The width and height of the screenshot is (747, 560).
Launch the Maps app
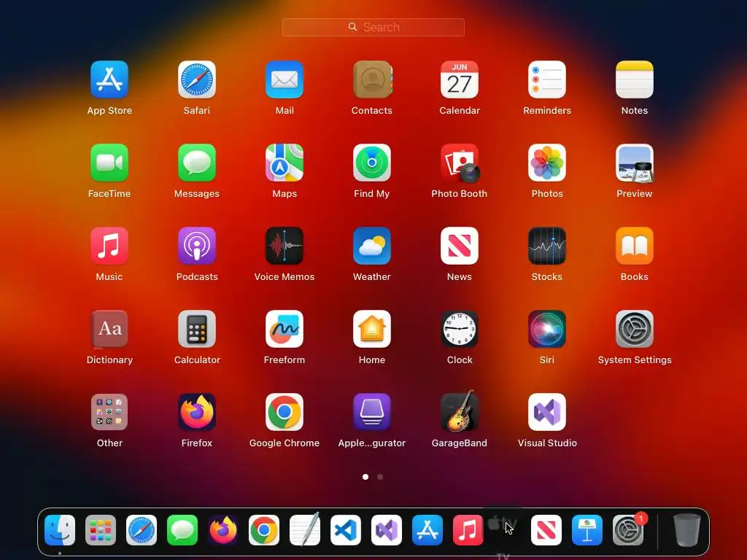point(285,163)
